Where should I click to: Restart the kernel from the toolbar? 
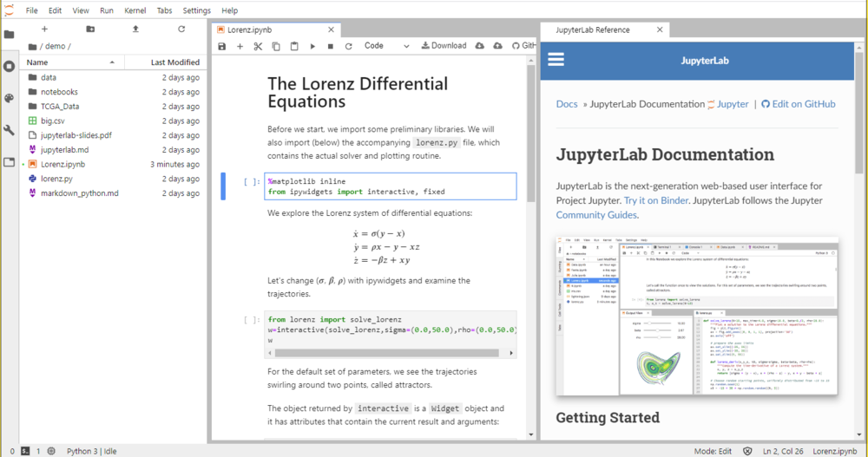coord(349,46)
